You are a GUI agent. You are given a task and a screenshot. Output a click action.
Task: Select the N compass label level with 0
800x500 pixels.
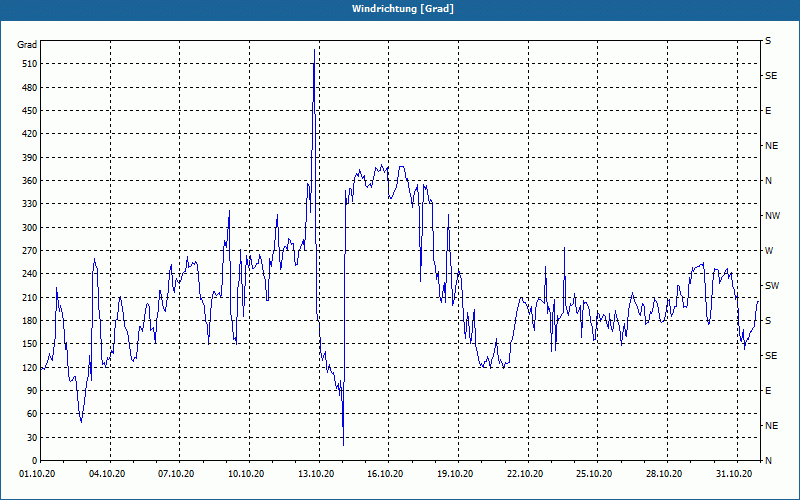tap(768, 460)
